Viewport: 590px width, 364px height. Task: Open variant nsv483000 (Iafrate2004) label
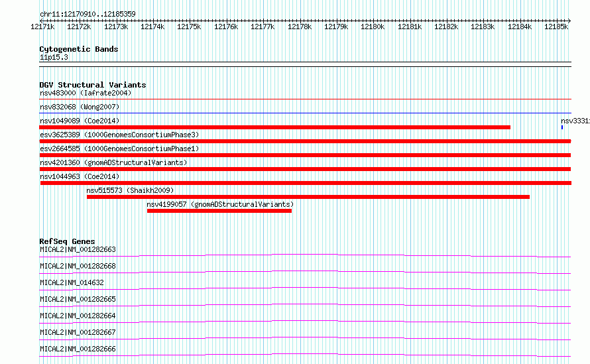pyautogui.click(x=86, y=93)
